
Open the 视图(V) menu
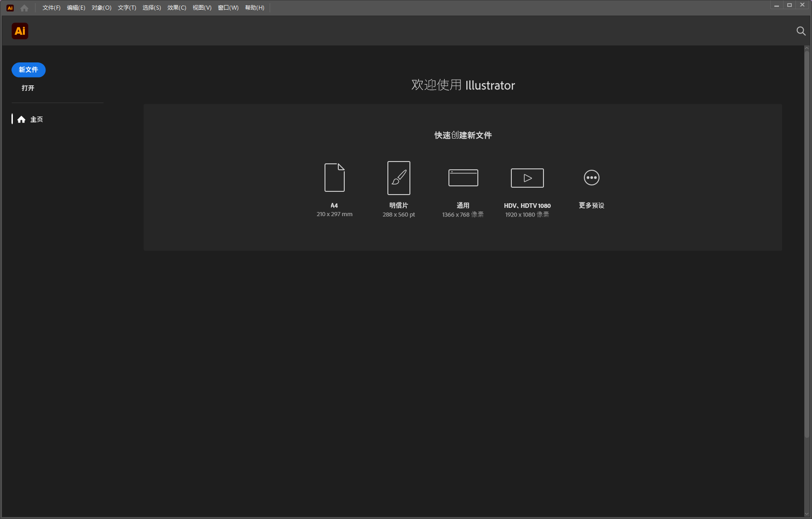tap(202, 8)
